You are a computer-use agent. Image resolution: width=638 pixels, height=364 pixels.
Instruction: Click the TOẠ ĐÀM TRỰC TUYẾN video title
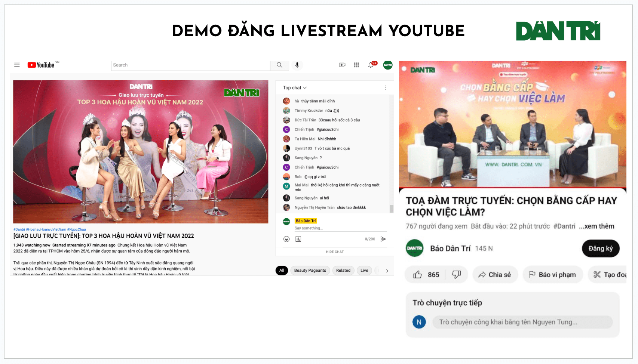[x=511, y=206]
